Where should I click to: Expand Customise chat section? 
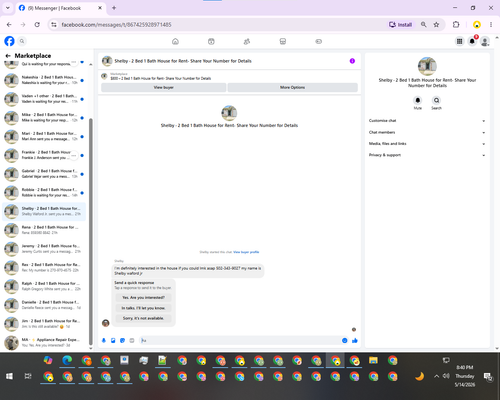point(427,121)
